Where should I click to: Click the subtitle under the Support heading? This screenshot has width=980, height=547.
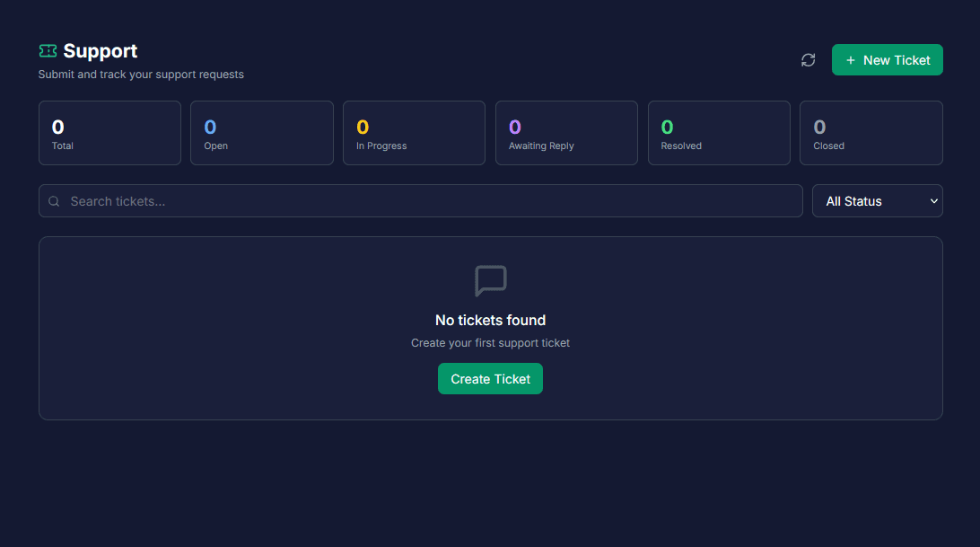[141, 75]
